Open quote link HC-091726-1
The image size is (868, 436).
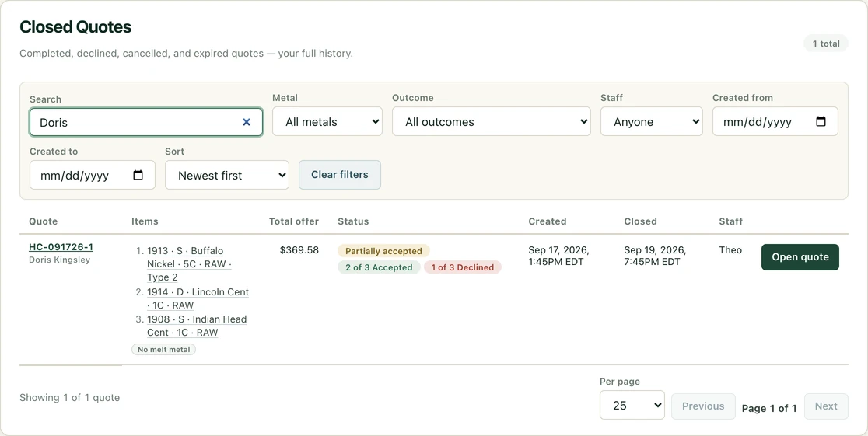tap(61, 247)
